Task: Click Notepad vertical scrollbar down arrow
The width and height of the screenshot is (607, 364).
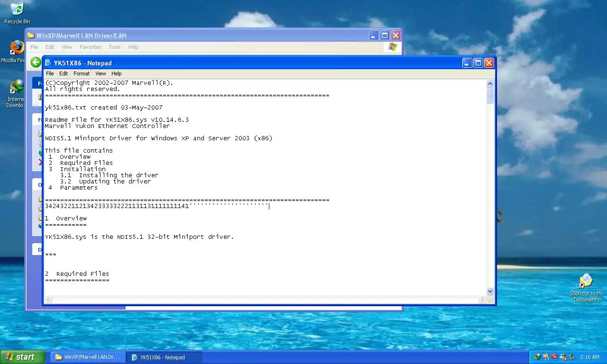Action: tap(490, 291)
